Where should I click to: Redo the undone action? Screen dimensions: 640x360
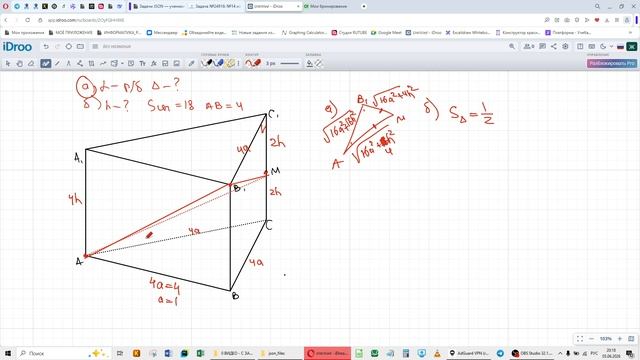click(x=57, y=47)
